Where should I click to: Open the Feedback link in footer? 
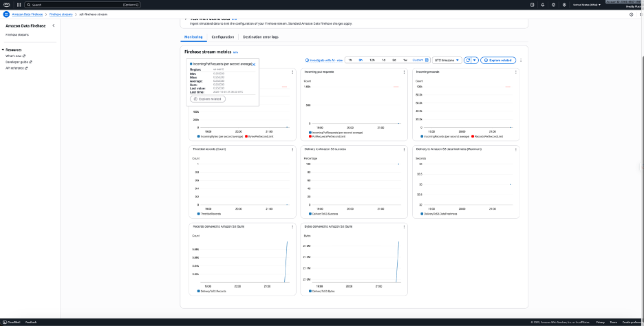(x=31, y=323)
